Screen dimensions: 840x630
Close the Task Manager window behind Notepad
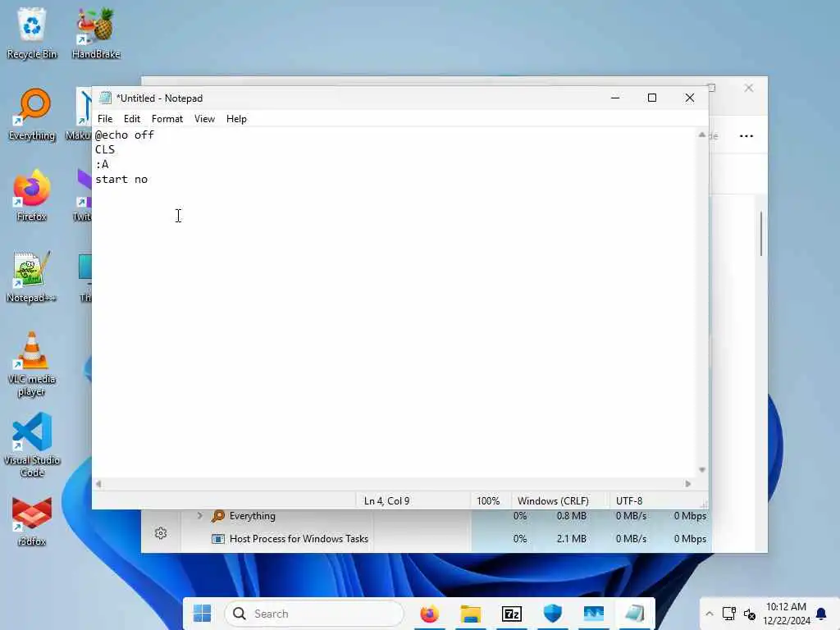point(748,88)
